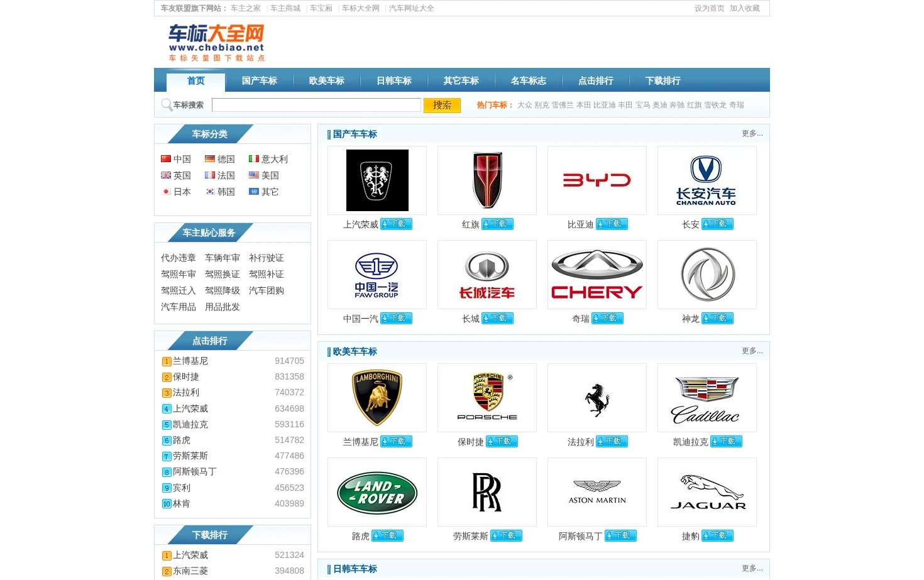Focus the 车标搜索 search input field
This screenshot has width=924, height=580.
coord(316,105)
